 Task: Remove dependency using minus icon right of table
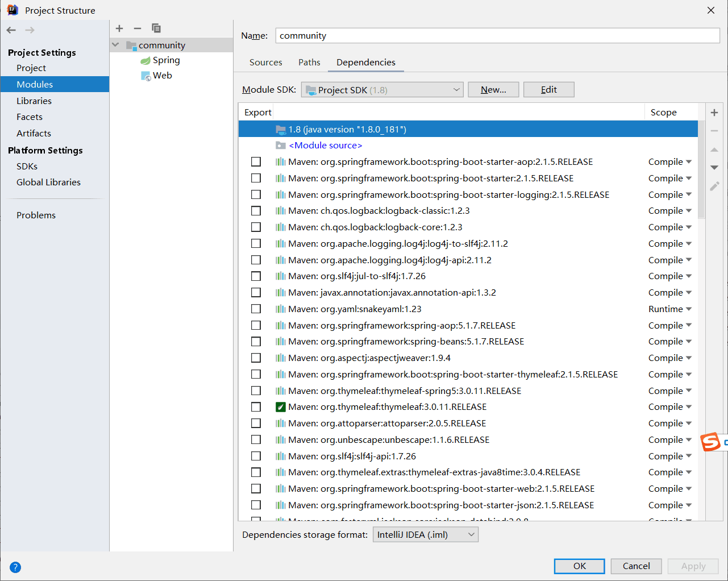pyautogui.click(x=714, y=131)
